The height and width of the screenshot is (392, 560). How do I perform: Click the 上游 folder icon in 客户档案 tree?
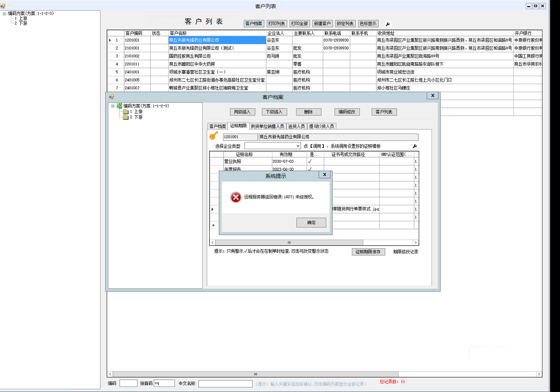click(125, 112)
